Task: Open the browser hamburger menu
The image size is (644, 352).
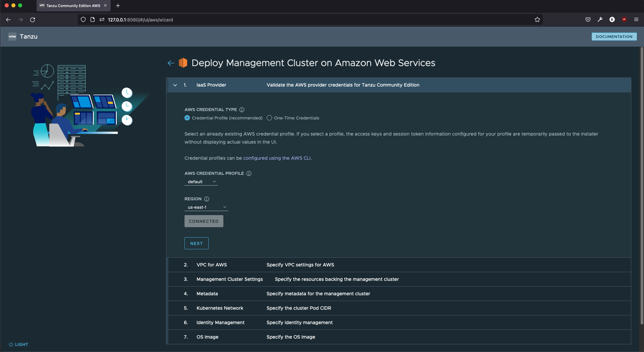Action: click(636, 20)
